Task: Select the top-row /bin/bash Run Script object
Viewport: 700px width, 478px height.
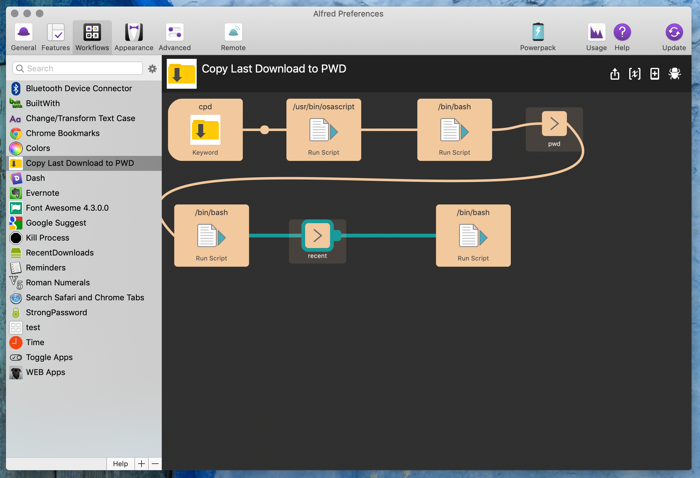Action: 454,130
